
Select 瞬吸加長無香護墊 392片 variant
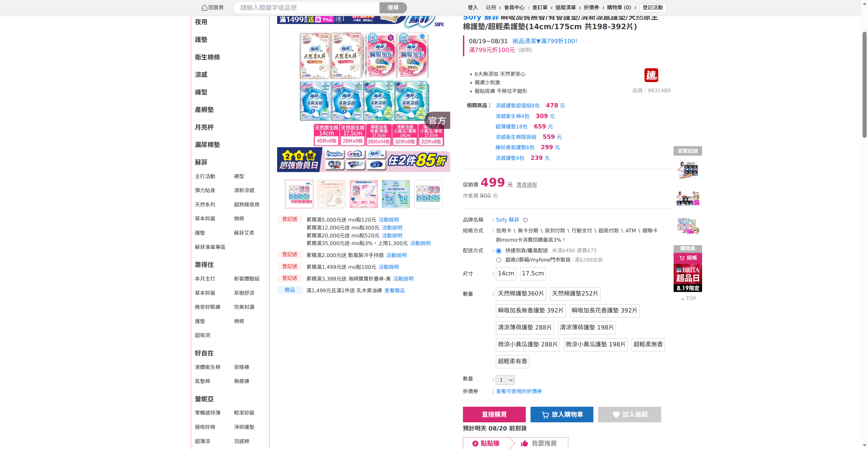[531, 310]
